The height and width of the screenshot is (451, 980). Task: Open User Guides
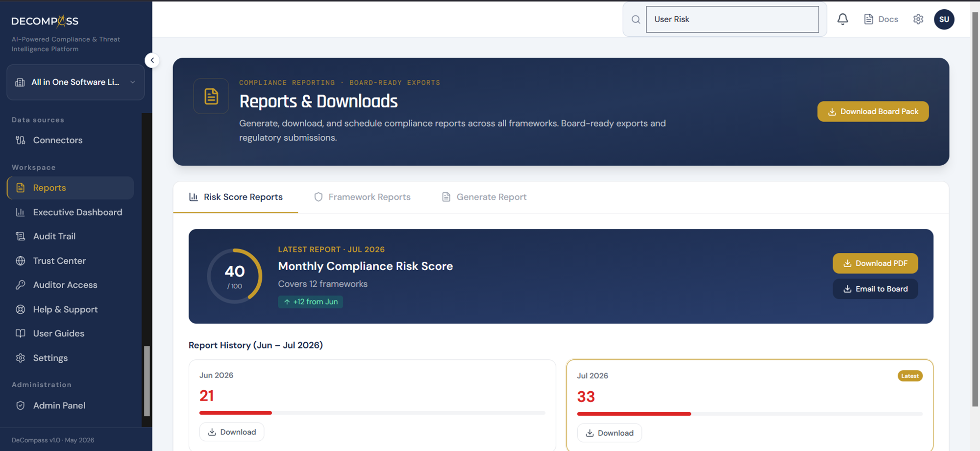(x=71, y=333)
